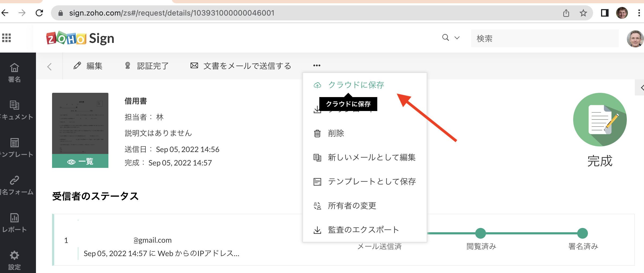644x273 pixels.
Task: Choose テンプレートとして保存 menu option
Action: click(x=372, y=182)
